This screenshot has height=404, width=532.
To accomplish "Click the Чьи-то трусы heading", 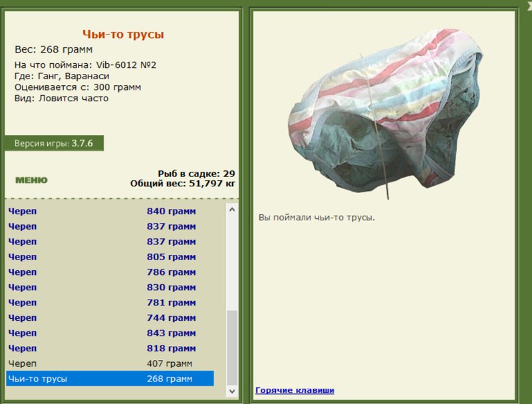I will coord(123,35).
